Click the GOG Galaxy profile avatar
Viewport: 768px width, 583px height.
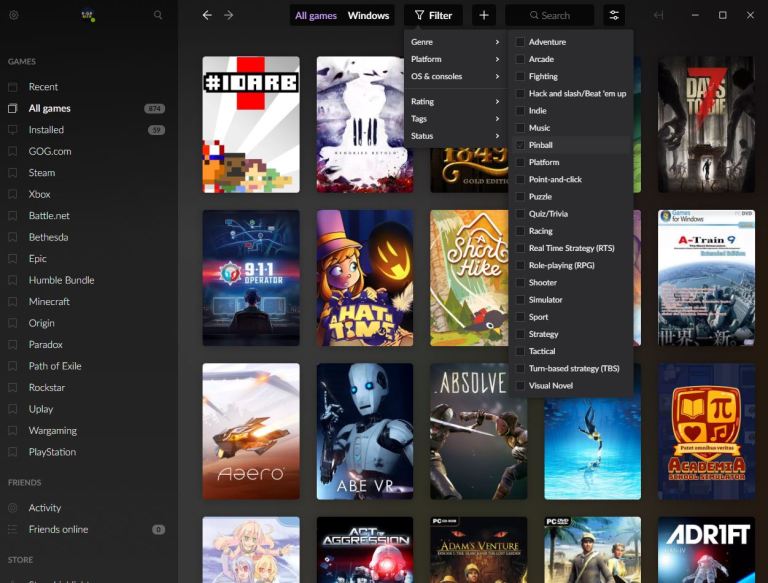tap(88, 15)
